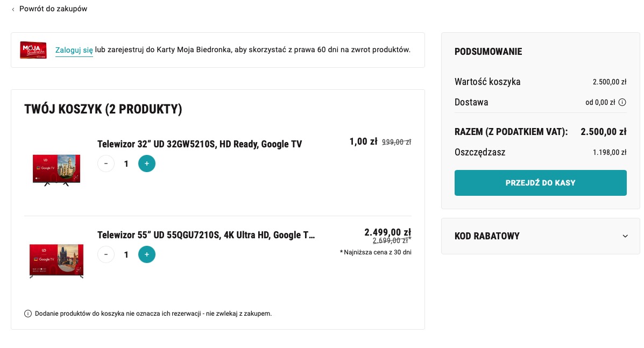Increase quantity of the 32" UD television
This screenshot has height=348, width=644.
(x=147, y=164)
